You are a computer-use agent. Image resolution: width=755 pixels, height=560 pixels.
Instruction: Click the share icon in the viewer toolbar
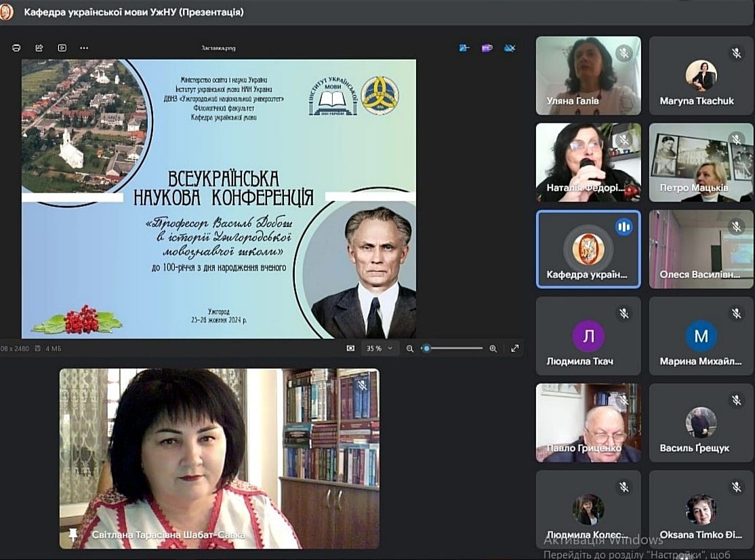point(39,47)
